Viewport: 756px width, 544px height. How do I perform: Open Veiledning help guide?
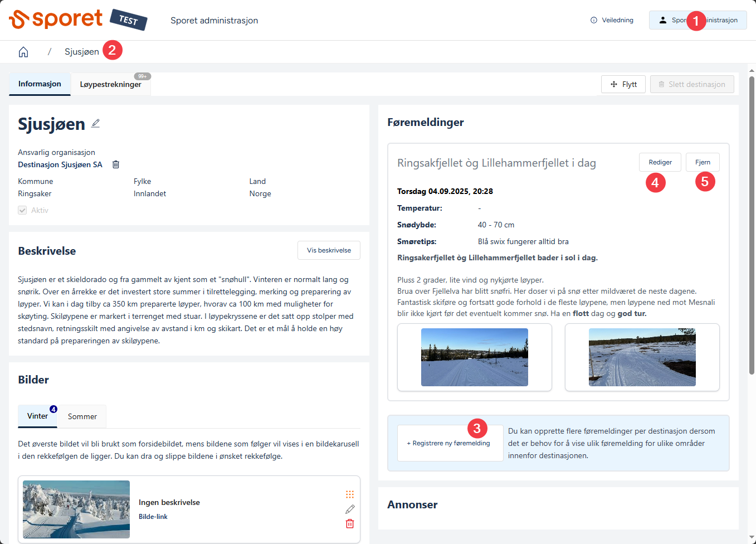point(612,20)
